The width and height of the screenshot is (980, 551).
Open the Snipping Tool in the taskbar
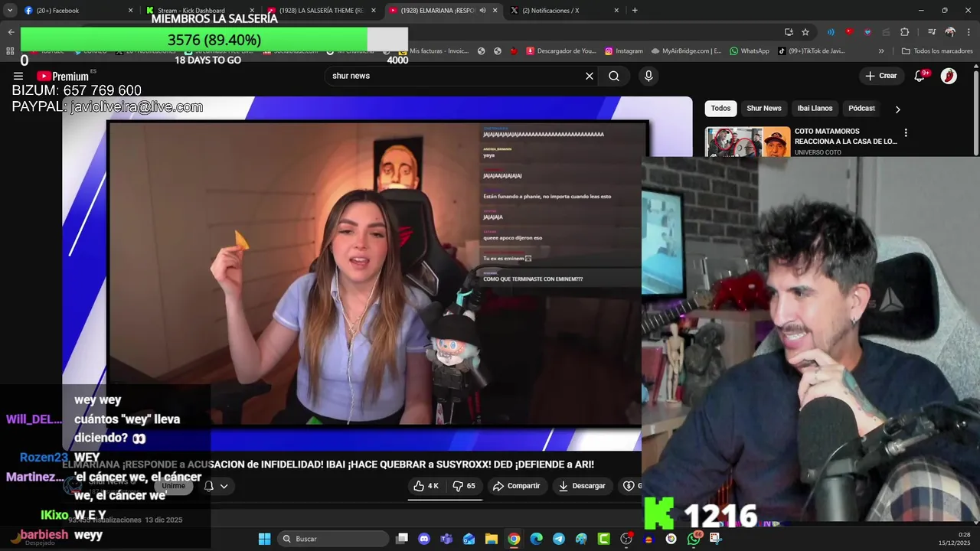pos(716,539)
